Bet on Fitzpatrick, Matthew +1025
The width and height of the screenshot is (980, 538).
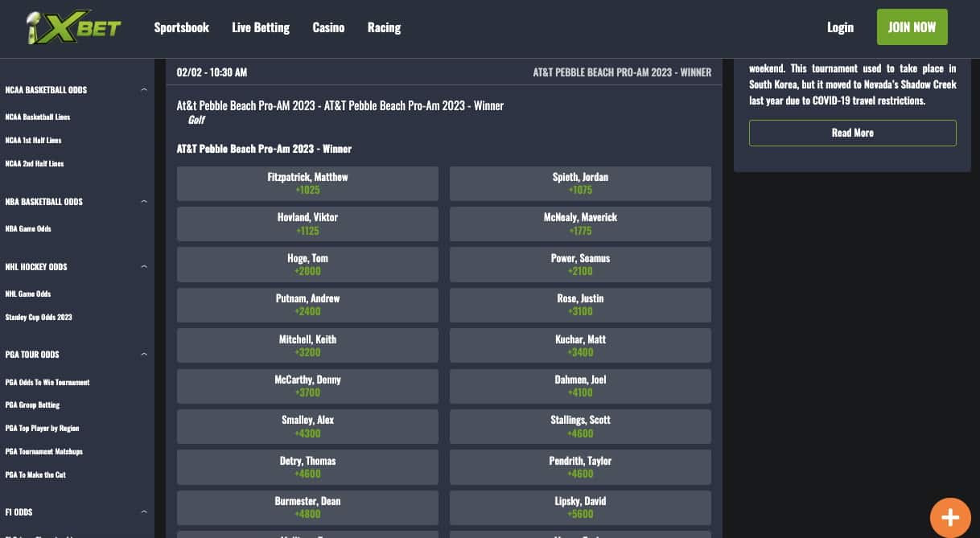(307, 183)
